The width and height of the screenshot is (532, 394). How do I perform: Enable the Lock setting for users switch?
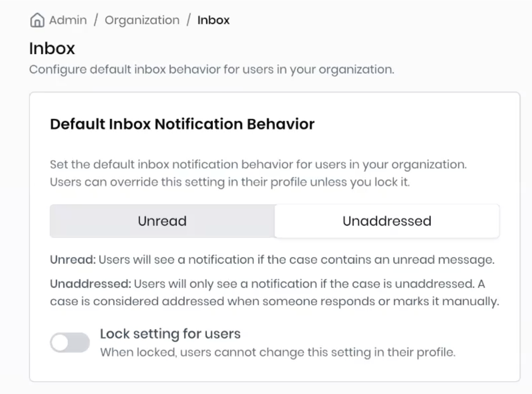click(70, 342)
